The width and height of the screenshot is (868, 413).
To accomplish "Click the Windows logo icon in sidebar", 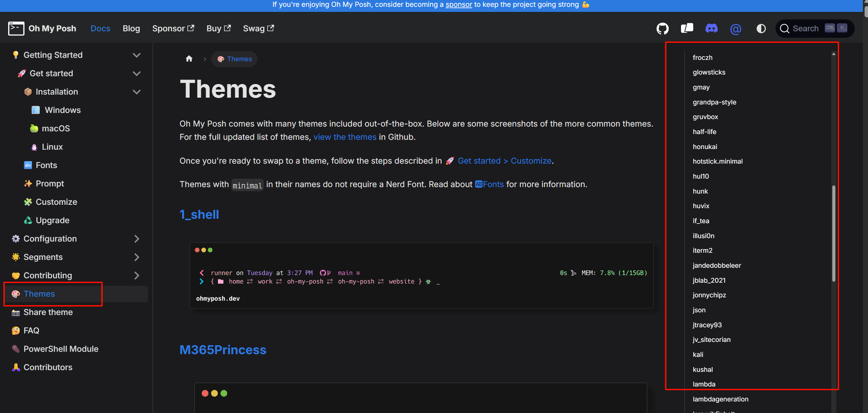I will [35, 110].
